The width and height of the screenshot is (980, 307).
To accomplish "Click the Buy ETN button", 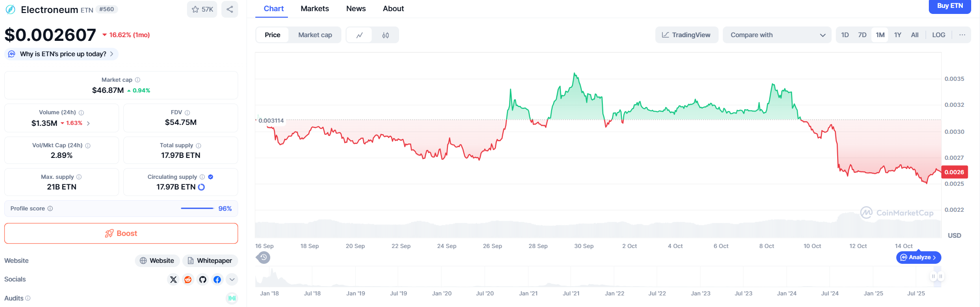I will pyautogui.click(x=950, y=6).
